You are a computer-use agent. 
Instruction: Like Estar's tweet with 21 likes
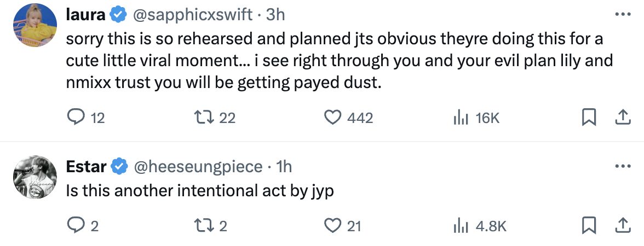333,225
